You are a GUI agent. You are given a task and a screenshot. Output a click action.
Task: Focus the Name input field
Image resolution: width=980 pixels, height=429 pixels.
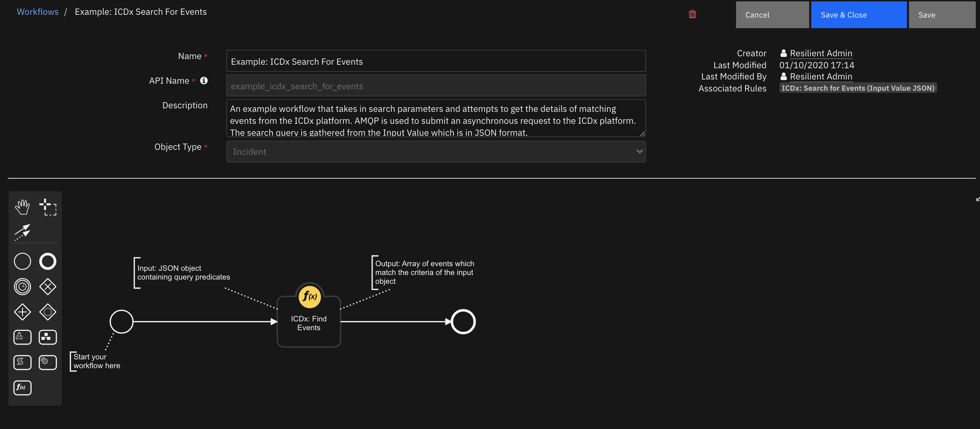(x=436, y=61)
